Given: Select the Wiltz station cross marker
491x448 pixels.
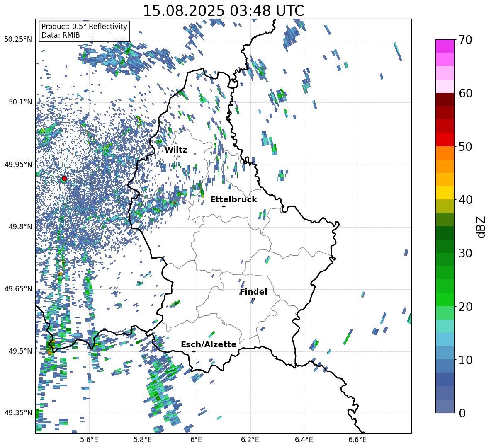Looking at the screenshot, I should click(x=178, y=157).
